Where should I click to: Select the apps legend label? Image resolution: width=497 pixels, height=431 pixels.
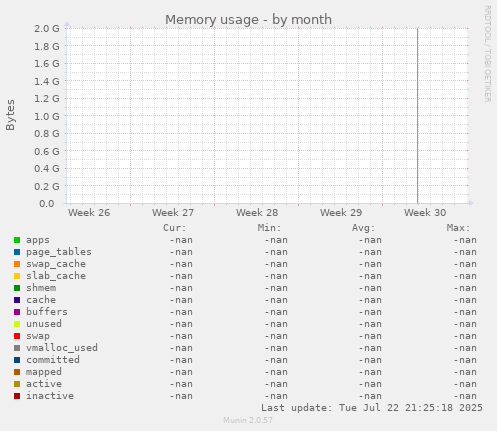point(38,240)
